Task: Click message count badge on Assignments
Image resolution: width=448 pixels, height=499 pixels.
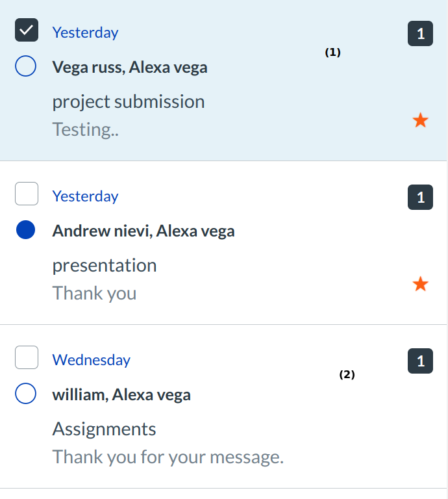Action: pyautogui.click(x=420, y=361)
